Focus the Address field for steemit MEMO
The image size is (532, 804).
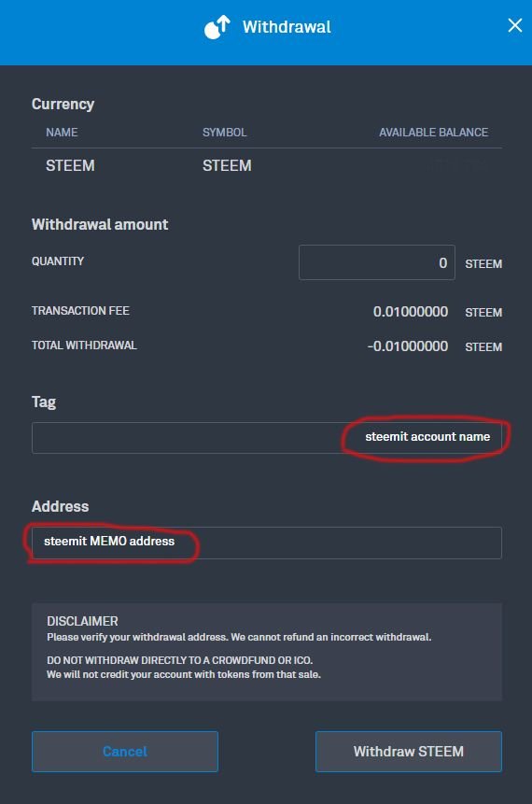point(267,543)
